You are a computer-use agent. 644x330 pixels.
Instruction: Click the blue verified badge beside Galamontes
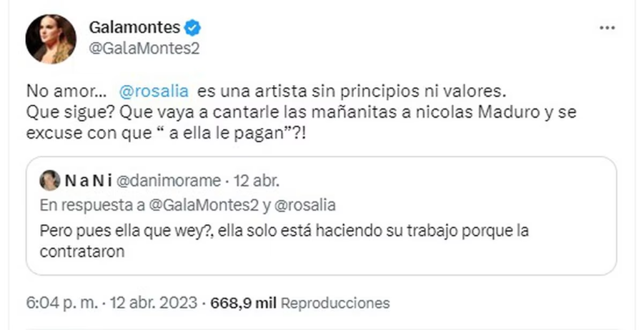pos(193,28)
